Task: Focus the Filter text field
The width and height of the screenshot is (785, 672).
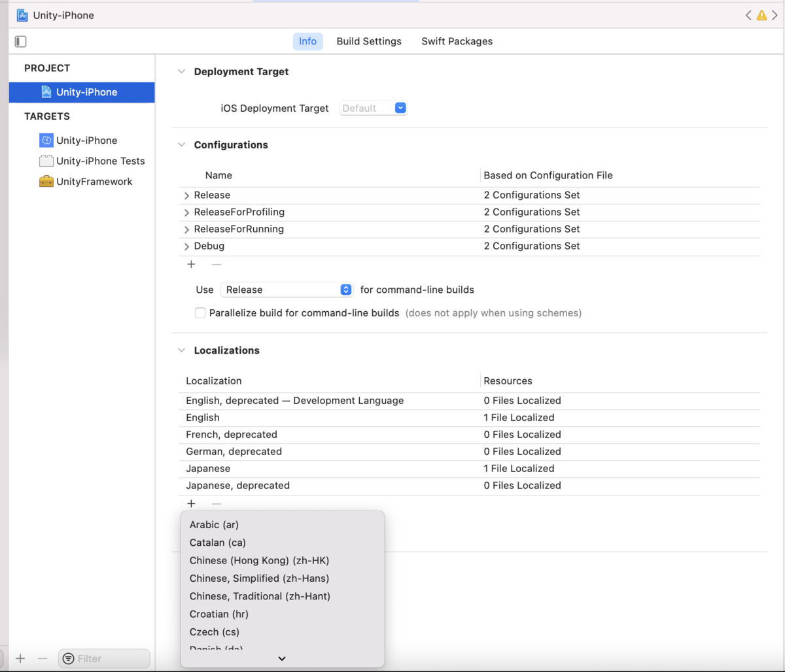Action: (x=104, y=658)
